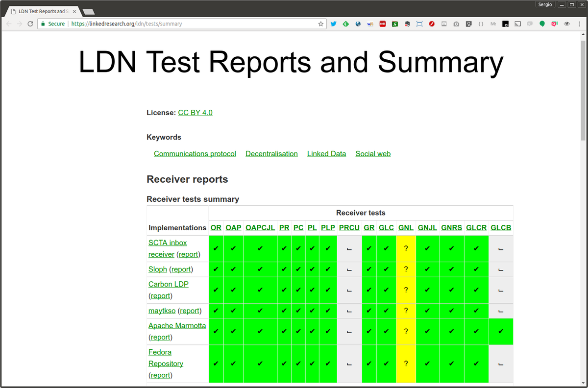Bookmark this page with the star icon
588x388 pixels.
(x=321, y=24)
